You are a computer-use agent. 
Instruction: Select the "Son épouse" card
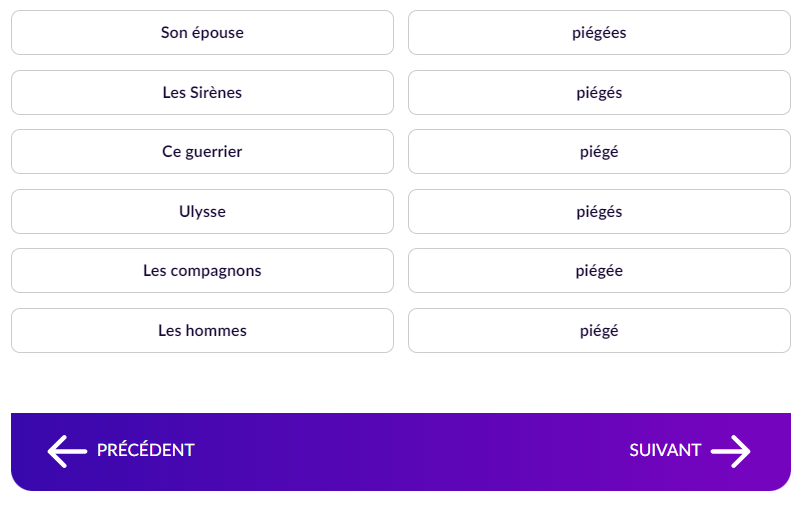[202, 33]
